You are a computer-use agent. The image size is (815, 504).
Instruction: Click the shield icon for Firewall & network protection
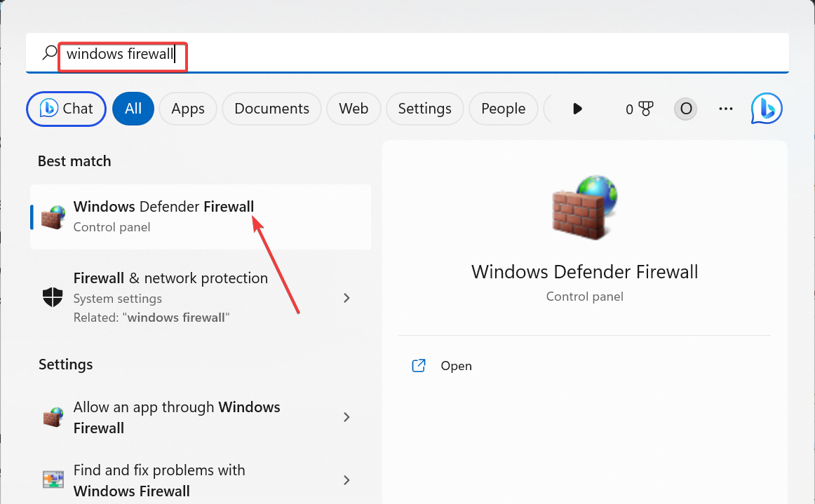click(53, 297)
